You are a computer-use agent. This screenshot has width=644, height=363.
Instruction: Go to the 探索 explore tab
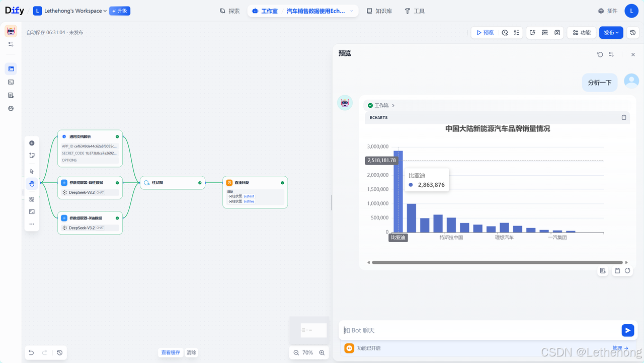(230, 11)
